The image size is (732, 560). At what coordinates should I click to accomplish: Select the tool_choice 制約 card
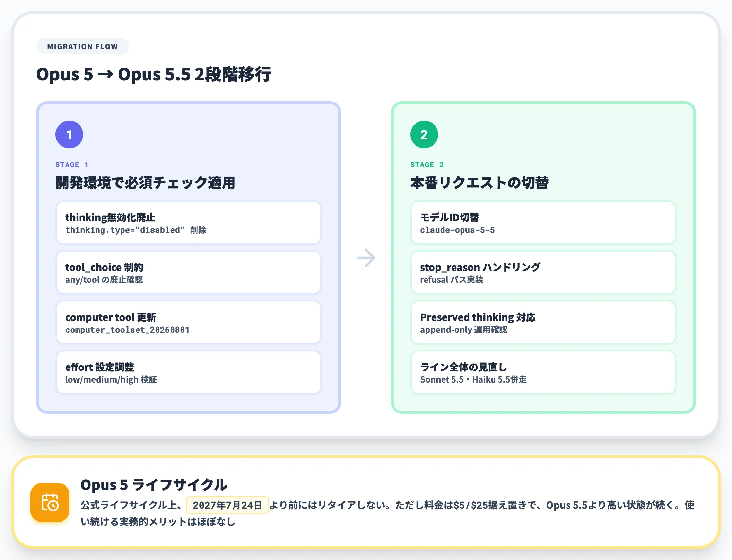189,272
